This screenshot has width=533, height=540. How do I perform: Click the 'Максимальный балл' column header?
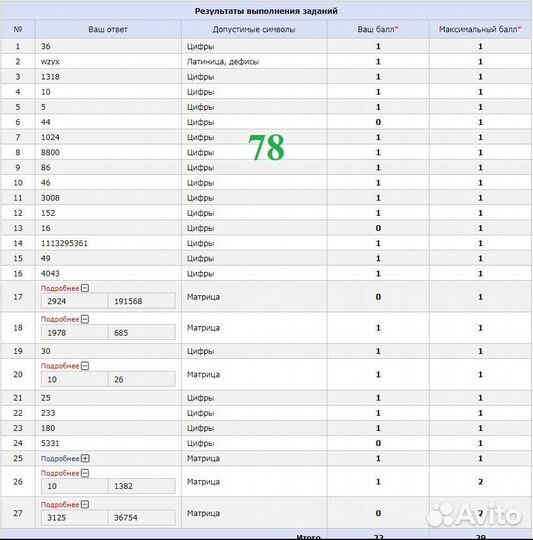click(x=480, y=29)
